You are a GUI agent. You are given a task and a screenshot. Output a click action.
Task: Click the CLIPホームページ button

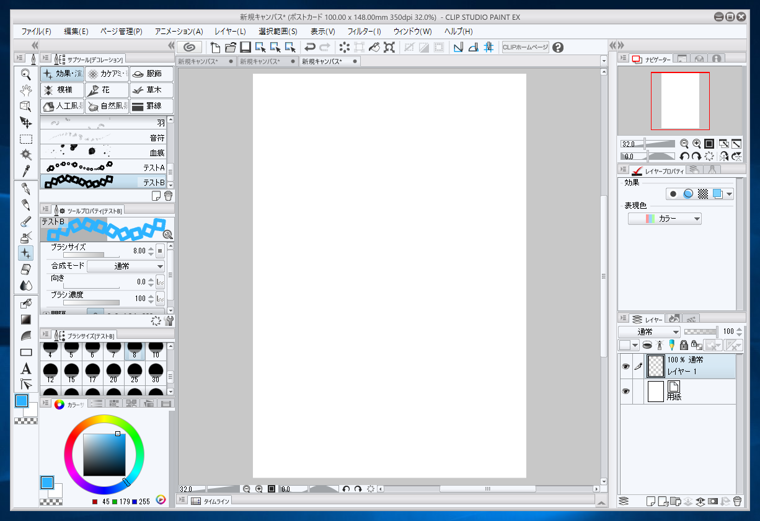coord(525,47)
